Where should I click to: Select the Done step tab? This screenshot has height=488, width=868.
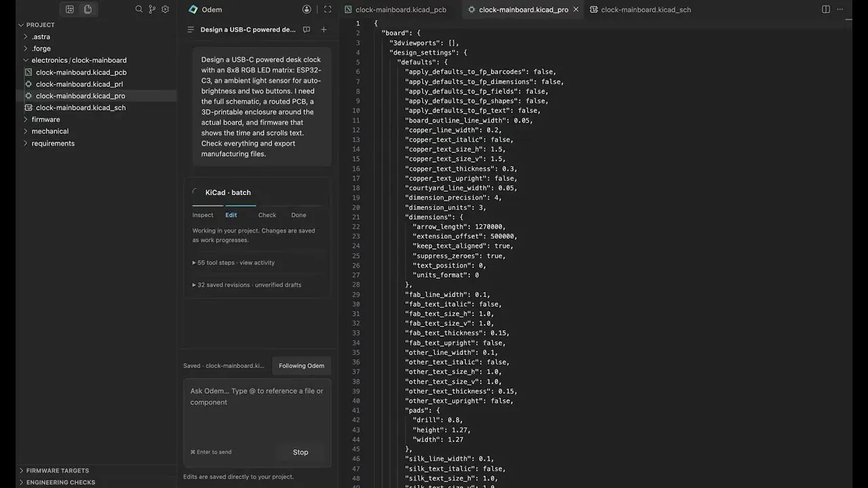298,215
